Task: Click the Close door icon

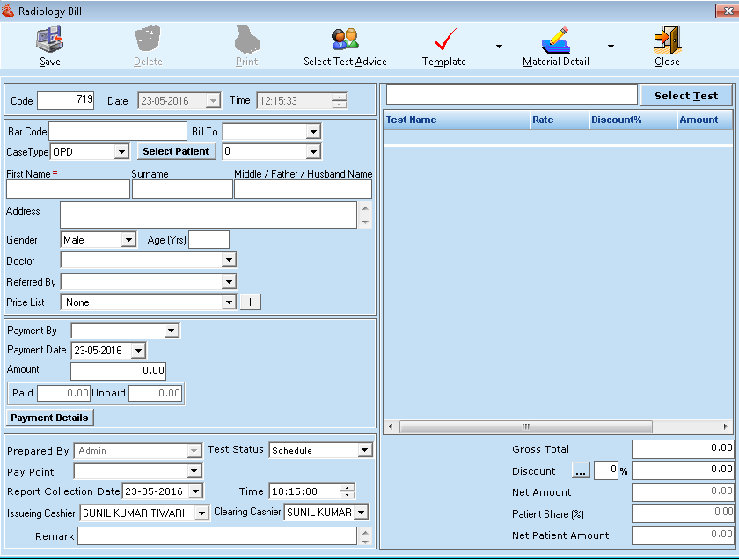Action: (667, 40)
